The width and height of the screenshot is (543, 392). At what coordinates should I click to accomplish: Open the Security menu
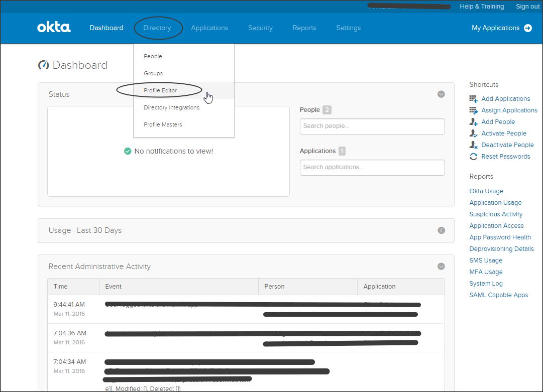coord(260,28)
